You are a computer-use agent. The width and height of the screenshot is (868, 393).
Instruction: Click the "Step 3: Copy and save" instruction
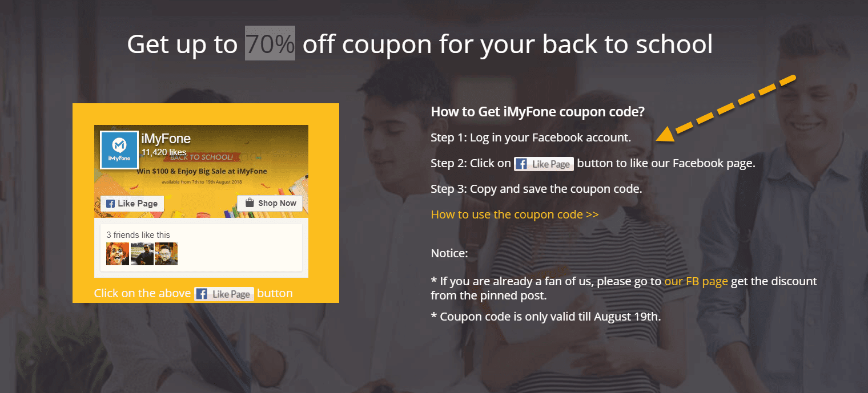coord(536,189)
